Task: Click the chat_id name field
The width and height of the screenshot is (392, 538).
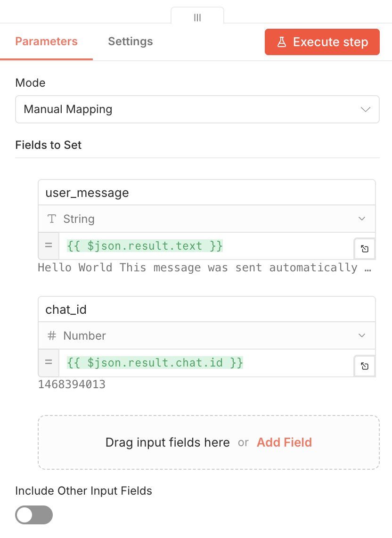Action: [x=206, y=309]
